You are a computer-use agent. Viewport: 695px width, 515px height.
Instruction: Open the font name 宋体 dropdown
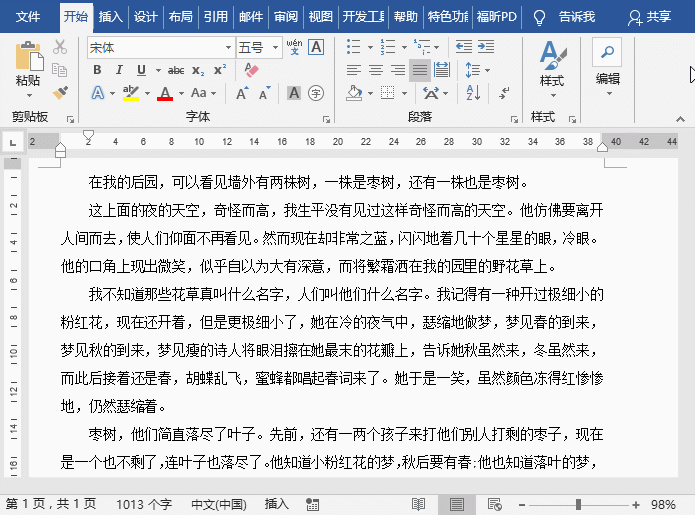tap(228, 47)
